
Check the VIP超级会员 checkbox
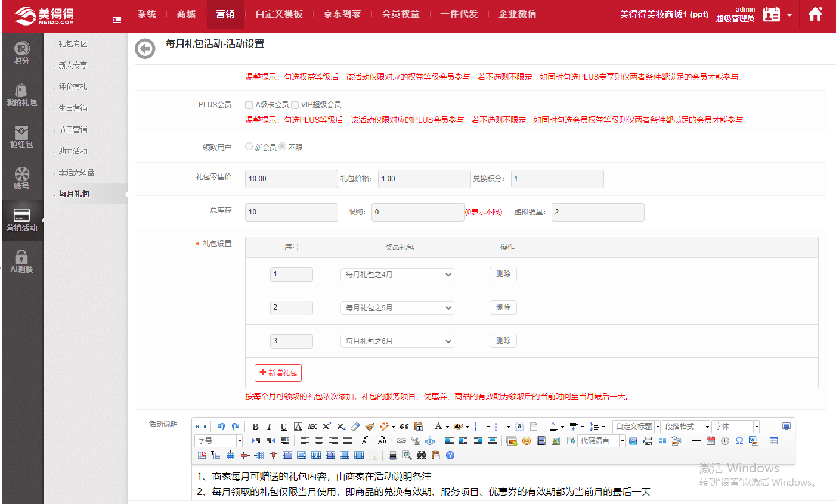pos(295,105)
